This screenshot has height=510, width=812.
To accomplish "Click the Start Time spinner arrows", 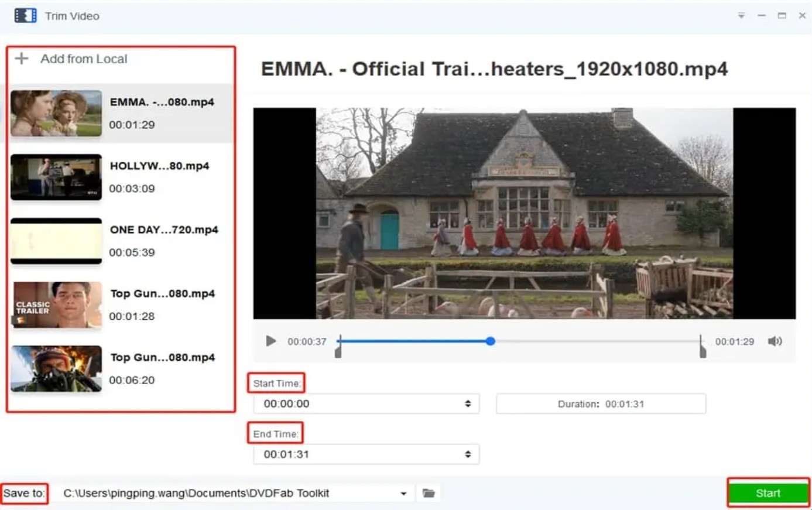I will pos(468,403).
